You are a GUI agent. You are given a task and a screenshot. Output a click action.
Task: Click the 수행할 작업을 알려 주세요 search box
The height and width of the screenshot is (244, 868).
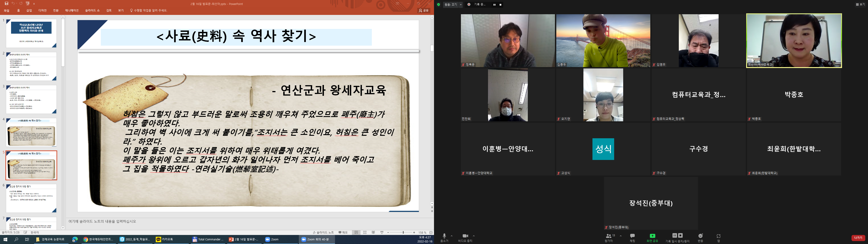(149, 10)
